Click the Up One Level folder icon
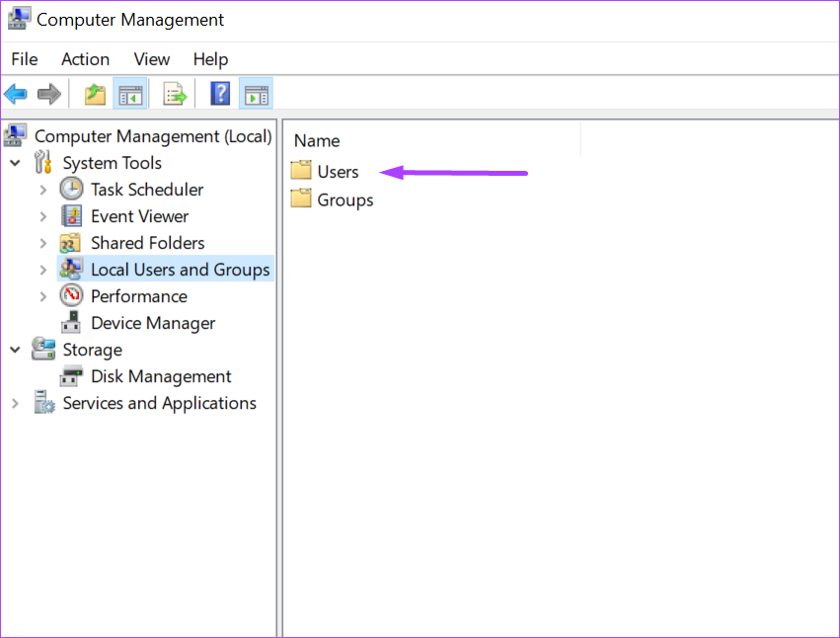Image resolution: width=840 pixels, height=638 pixels. [x=95, y=95]
